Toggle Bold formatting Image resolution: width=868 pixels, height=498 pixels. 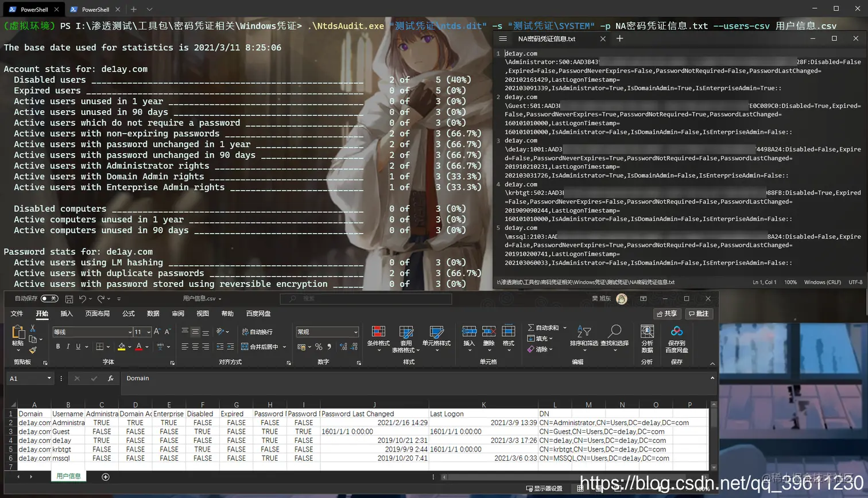tap(58, 347)
